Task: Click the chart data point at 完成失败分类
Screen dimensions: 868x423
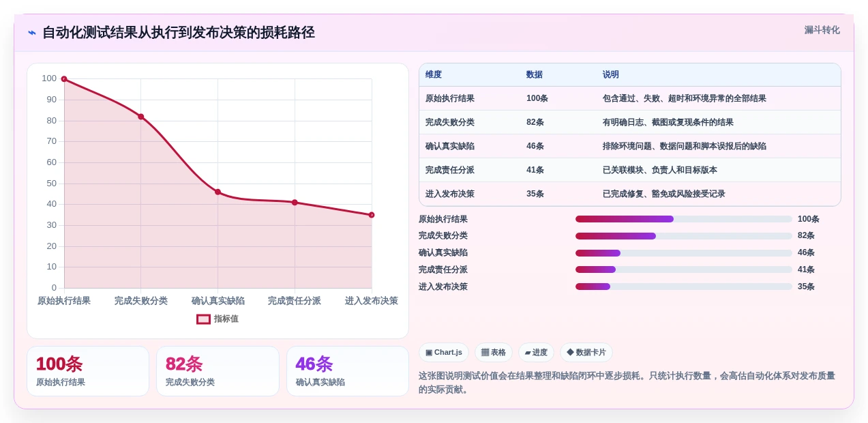Action: click(x=141, y=117)
